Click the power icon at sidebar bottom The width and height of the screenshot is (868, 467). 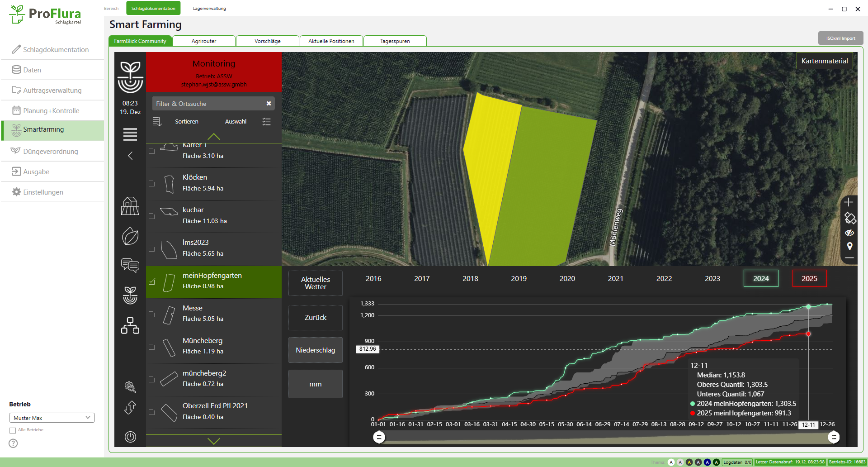130,437
